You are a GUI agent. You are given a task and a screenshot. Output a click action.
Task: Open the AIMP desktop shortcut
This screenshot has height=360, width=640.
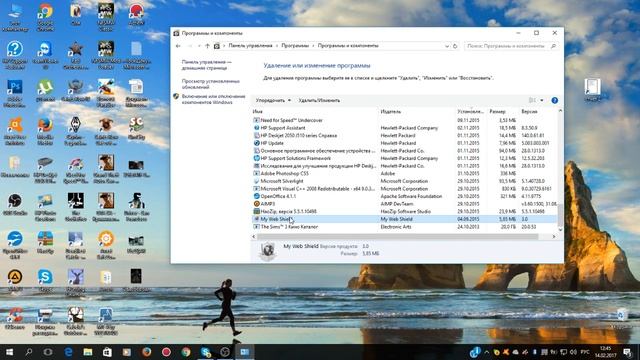15,280
